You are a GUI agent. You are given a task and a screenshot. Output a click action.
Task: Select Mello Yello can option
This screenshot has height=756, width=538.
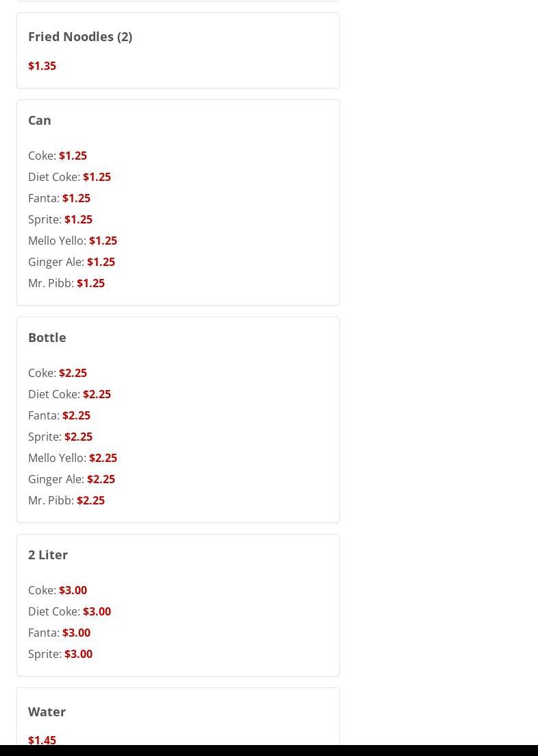pyautogui.click(x=73, y=241)
